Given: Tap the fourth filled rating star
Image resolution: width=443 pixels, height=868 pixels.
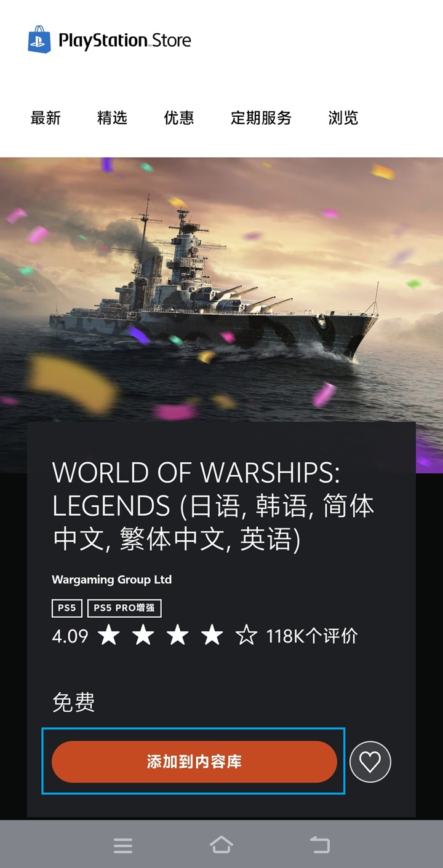Looking at the screenshot, I should (x=212, y=635).
